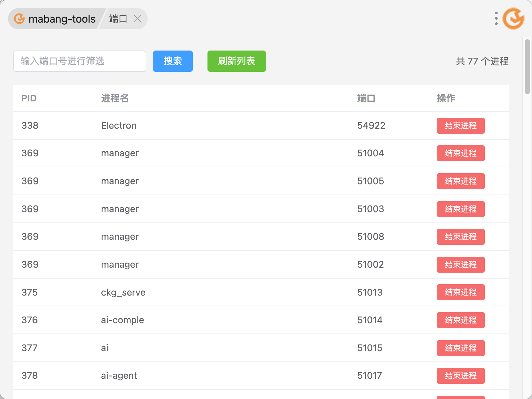Click port value 54922

pyautogui.click(x=371, y=125)
